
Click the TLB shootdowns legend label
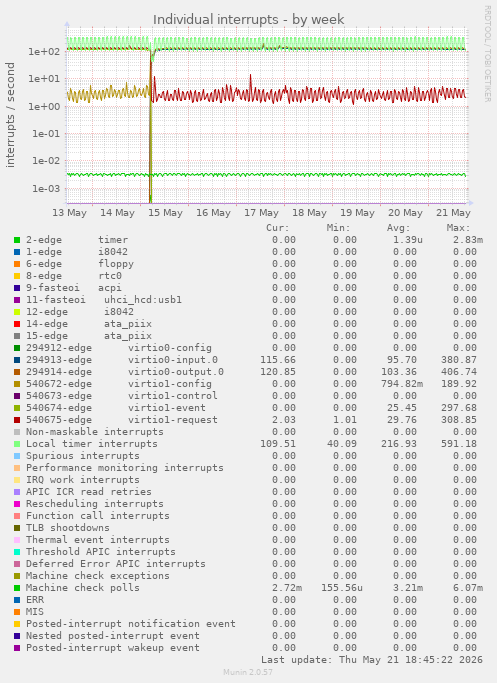point(68,527)
